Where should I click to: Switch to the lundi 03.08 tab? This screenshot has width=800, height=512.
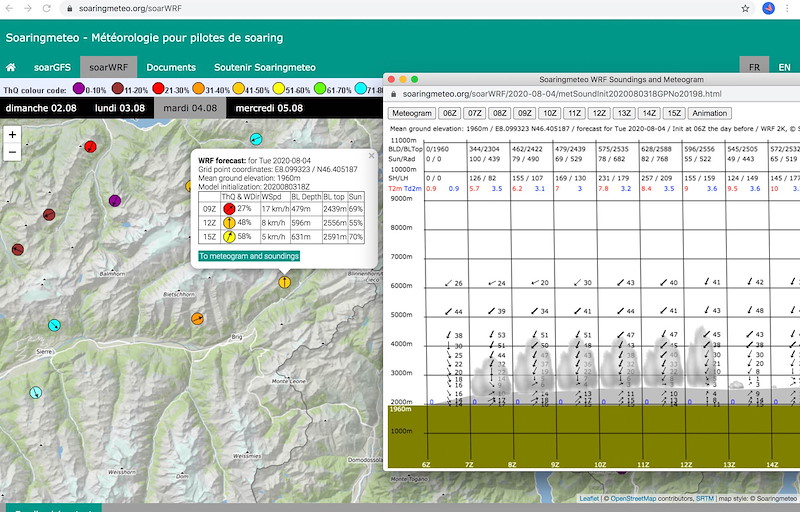tap(120, 108)
